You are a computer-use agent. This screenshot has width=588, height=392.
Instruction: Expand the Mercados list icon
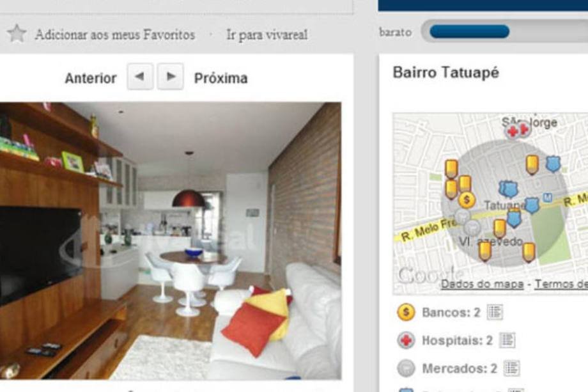click(x=511, y=368)
